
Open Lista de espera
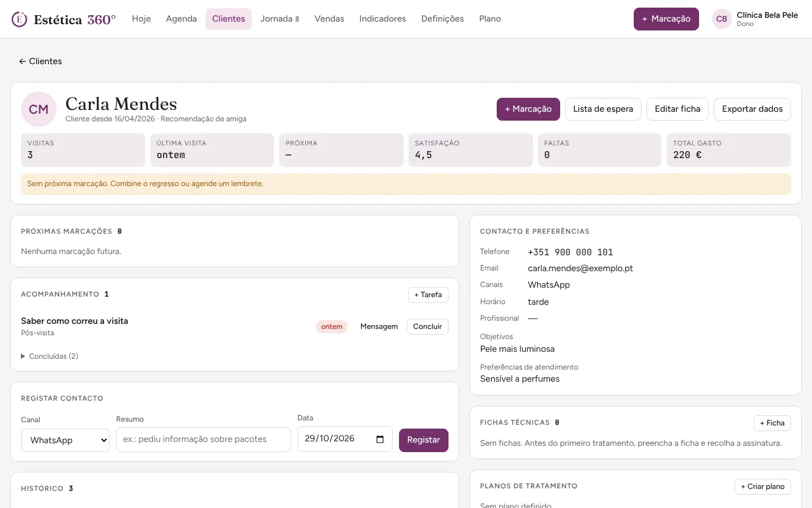pyautogui.click(x=603, y=109)
